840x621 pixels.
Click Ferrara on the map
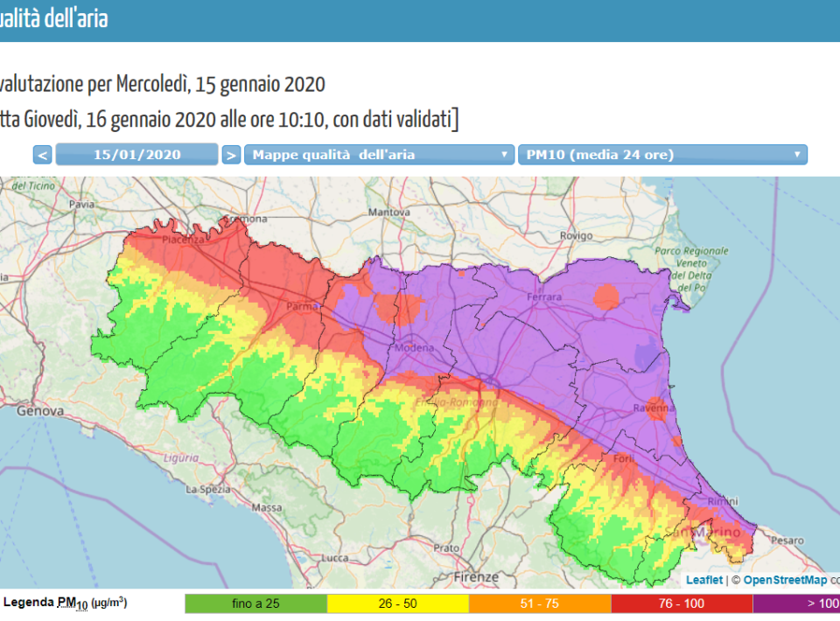542,298
